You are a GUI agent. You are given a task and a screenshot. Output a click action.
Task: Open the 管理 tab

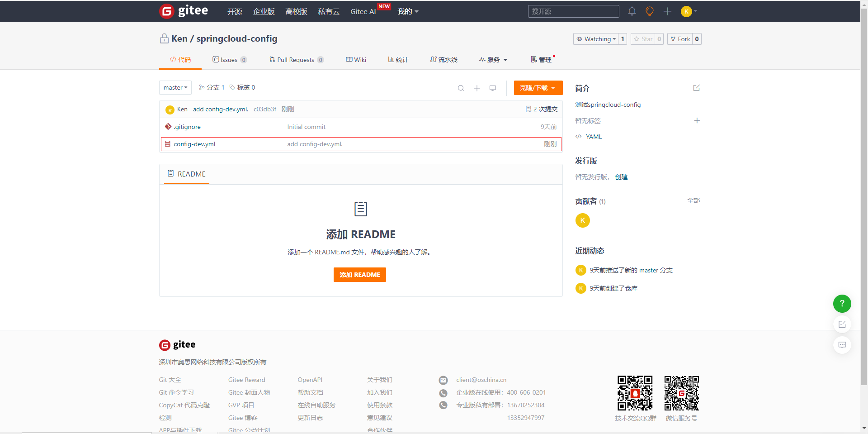click(541, 60)
